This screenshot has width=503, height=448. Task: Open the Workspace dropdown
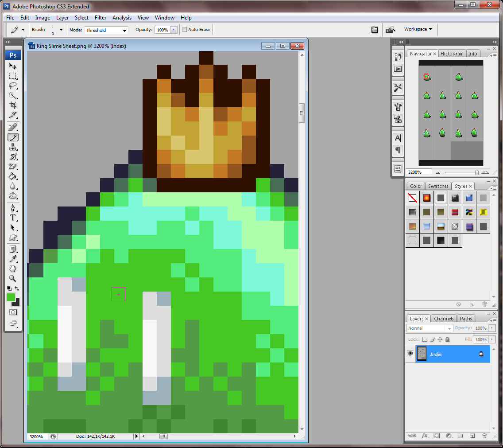418,29
